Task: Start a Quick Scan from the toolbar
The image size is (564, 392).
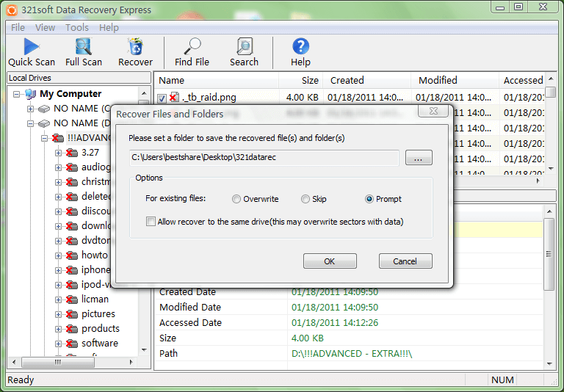Action: point(32,53)
